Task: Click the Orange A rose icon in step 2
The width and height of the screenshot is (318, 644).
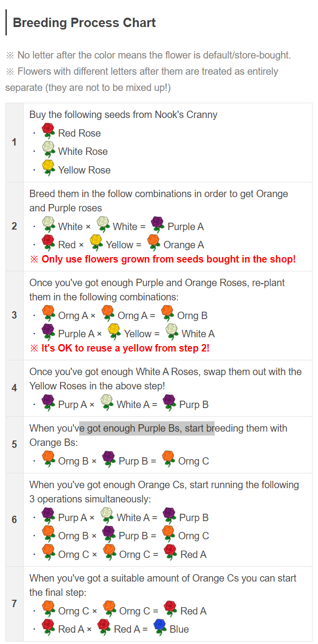Action: click(x=154, y=243)
